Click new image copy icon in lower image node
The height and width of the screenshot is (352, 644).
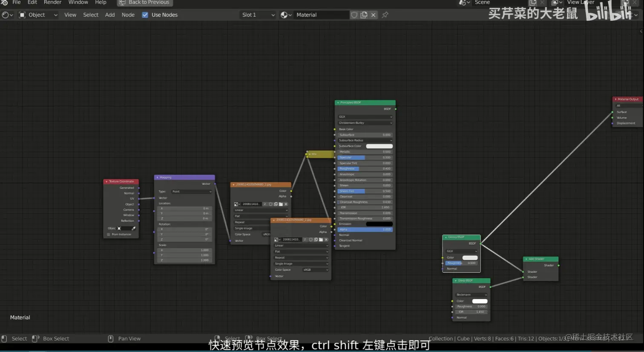tap(316, 240)
